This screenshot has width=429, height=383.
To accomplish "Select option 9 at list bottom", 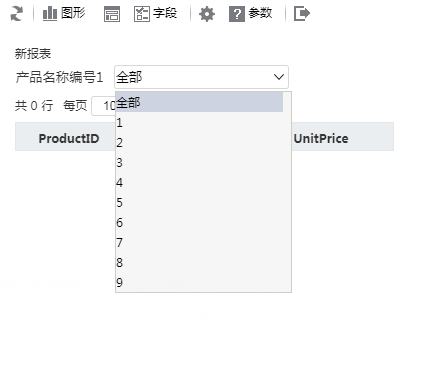I will point(199,282).
